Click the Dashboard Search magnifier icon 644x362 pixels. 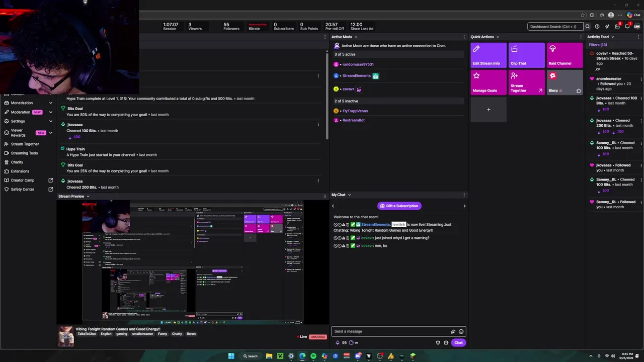pos(587,27)
